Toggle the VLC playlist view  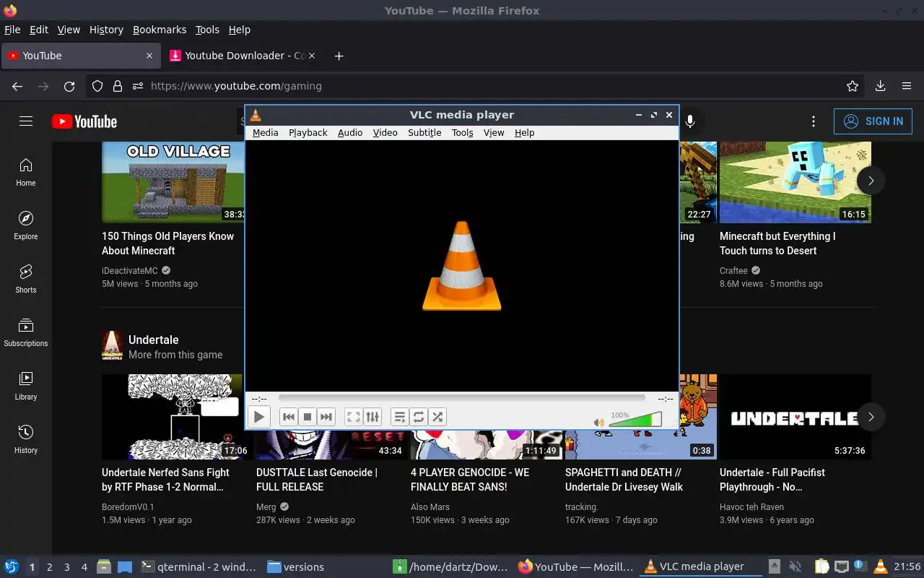coord(399,417)
